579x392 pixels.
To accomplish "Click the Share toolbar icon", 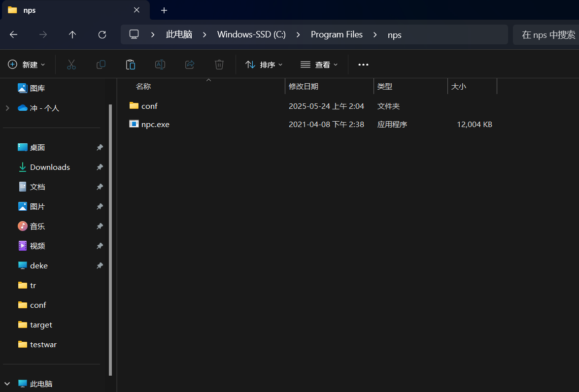I will pyautogui.click(x=189, y=65).
